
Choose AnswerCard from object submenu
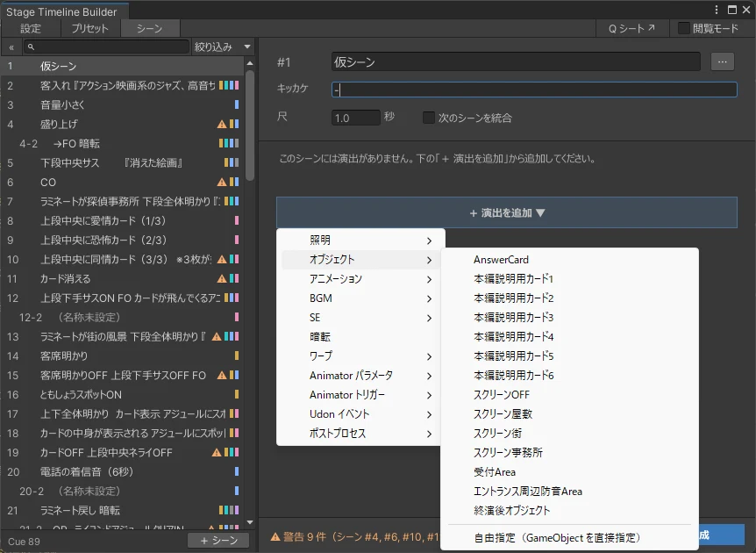[x=569, y=260]
